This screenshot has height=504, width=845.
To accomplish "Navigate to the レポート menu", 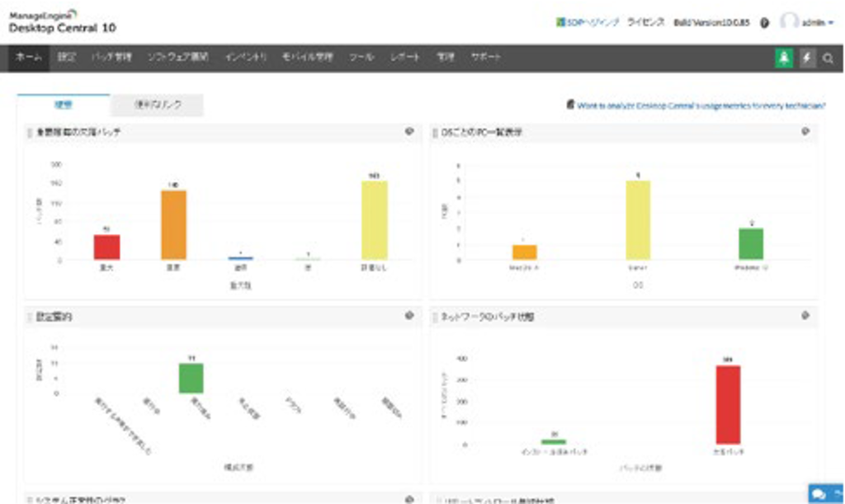I will point(404,58).
